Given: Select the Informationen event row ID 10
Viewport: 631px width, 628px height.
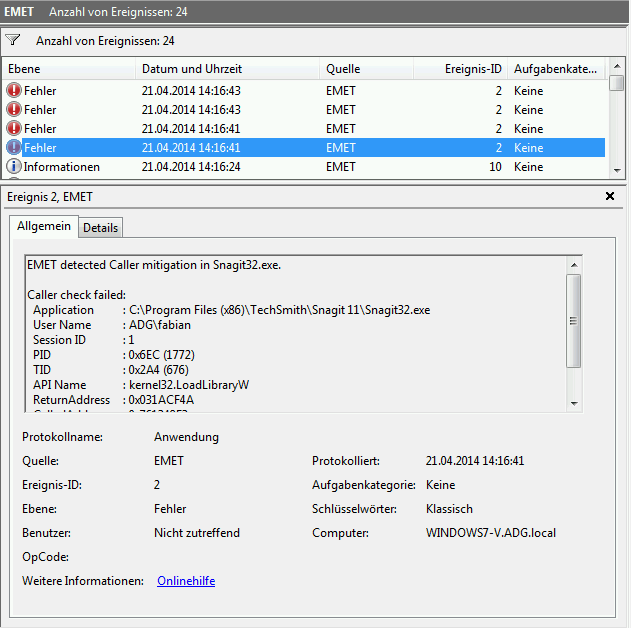Looking at the screenshot, I should pyautogui.click(x=305, y=166).
